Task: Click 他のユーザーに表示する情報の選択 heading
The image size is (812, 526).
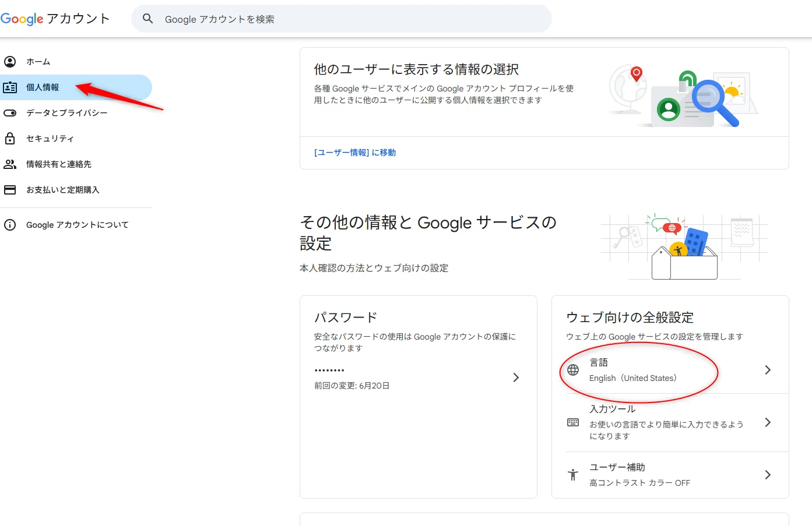Action: tap(416, 69)
